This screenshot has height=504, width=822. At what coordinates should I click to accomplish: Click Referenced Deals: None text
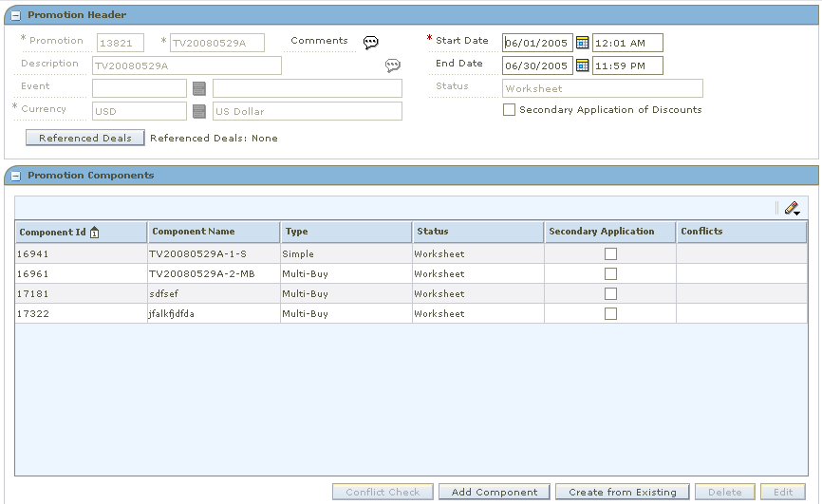[x=214, y=138]
